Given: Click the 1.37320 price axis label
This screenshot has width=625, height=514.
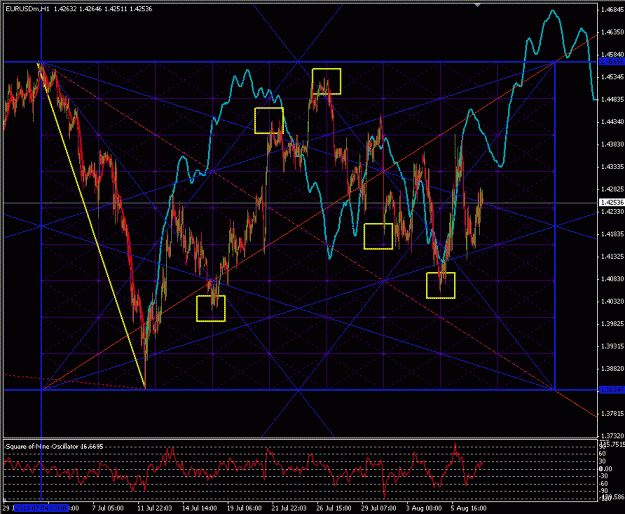Looking at the screenshot, I should pos(613,436).
